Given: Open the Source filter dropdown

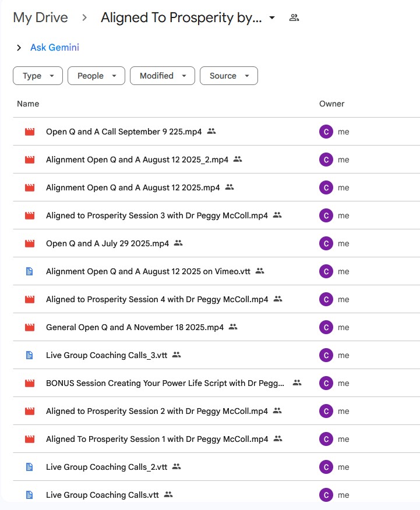Looking at the screenshot, I should click(228, 76).
